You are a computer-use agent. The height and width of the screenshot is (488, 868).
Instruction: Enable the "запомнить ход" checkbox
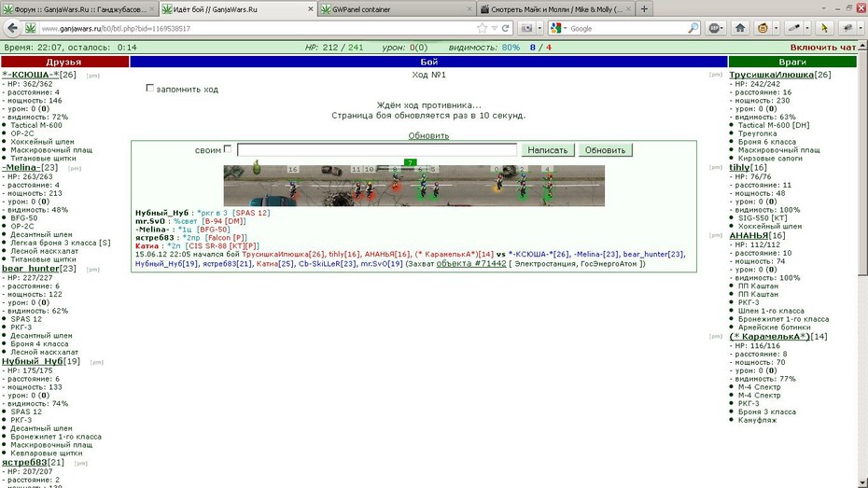coord(149,88)
